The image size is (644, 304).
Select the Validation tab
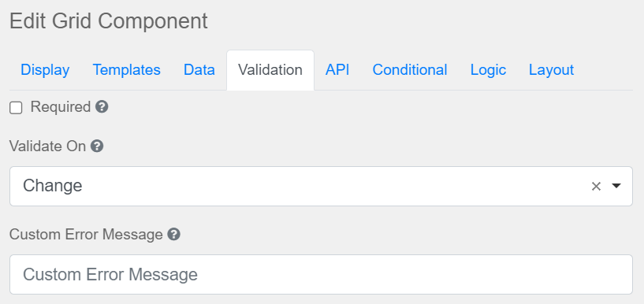[270, 70]
